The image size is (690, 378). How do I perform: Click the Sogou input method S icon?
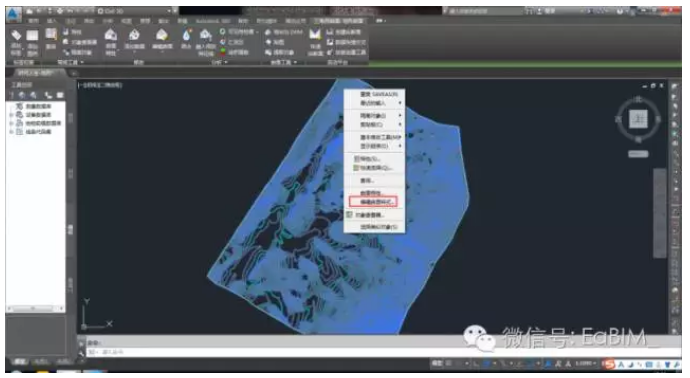point(609,364)
